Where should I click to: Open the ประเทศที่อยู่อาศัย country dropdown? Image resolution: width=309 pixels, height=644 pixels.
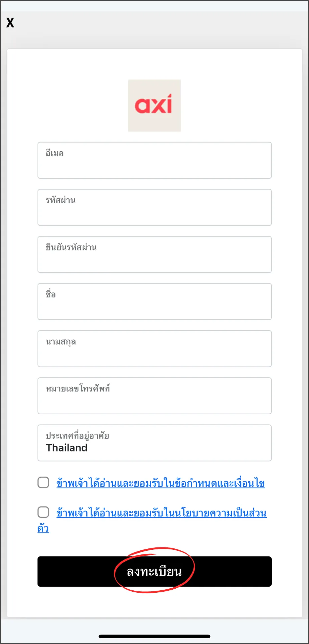[154, 443]
